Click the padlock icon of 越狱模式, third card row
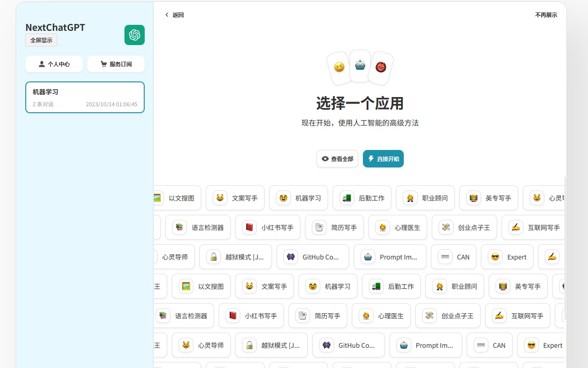The height and width of the screenshot is (368, 588). [x=214, y=257]
